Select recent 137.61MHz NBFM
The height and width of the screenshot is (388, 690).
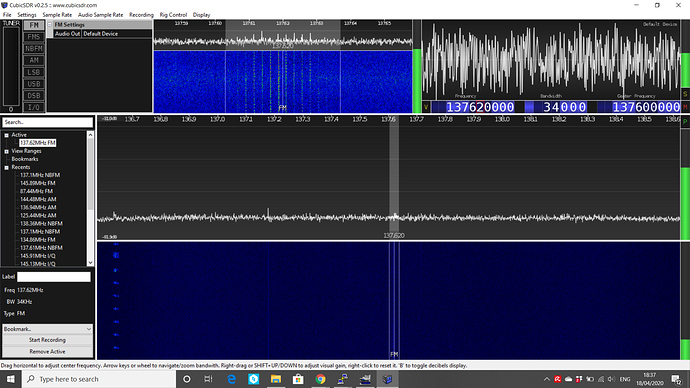point(41,248)
